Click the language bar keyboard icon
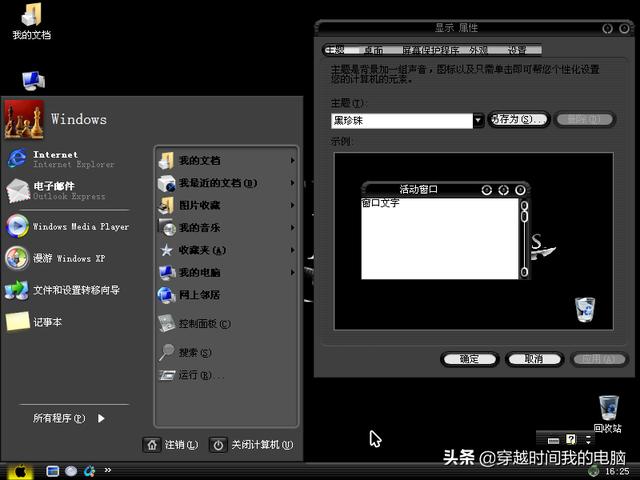640x480 pixels. tap(553, 440)
